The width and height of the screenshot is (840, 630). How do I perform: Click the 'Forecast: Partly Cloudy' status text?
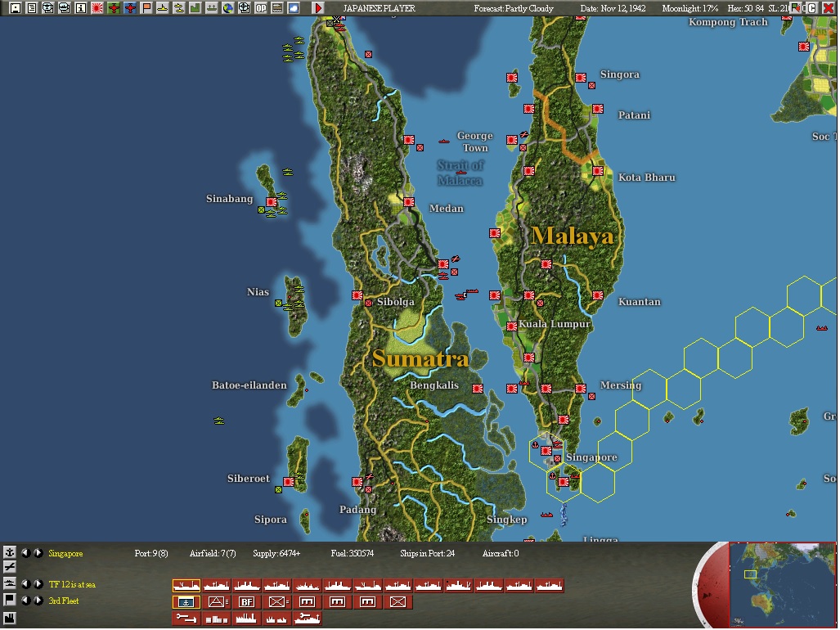[x=514, y=8]
